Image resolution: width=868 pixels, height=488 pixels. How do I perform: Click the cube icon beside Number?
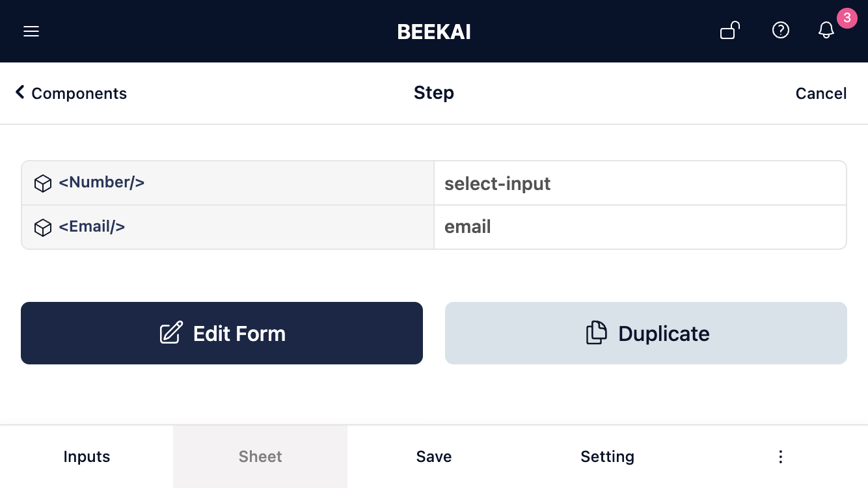[x=43, y=183]
